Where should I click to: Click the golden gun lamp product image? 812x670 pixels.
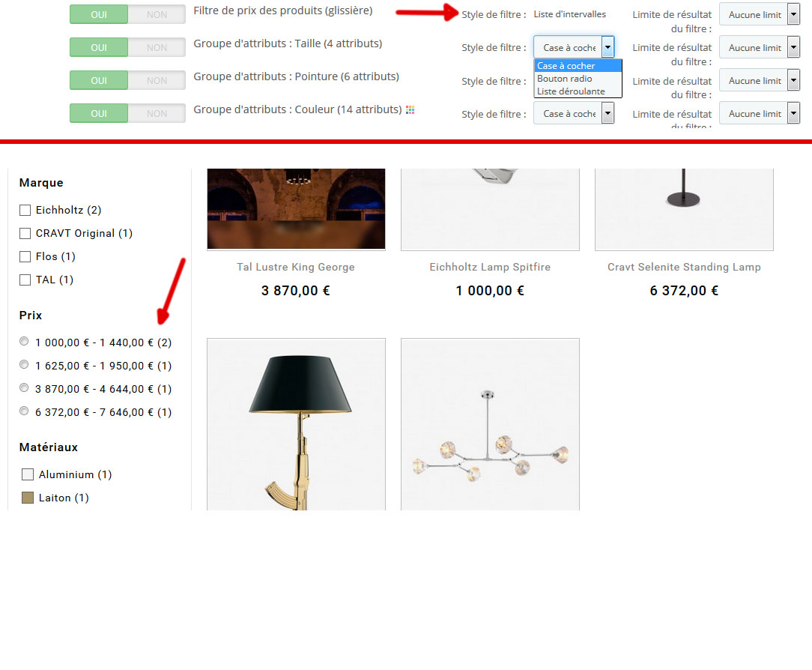point(296,424)
